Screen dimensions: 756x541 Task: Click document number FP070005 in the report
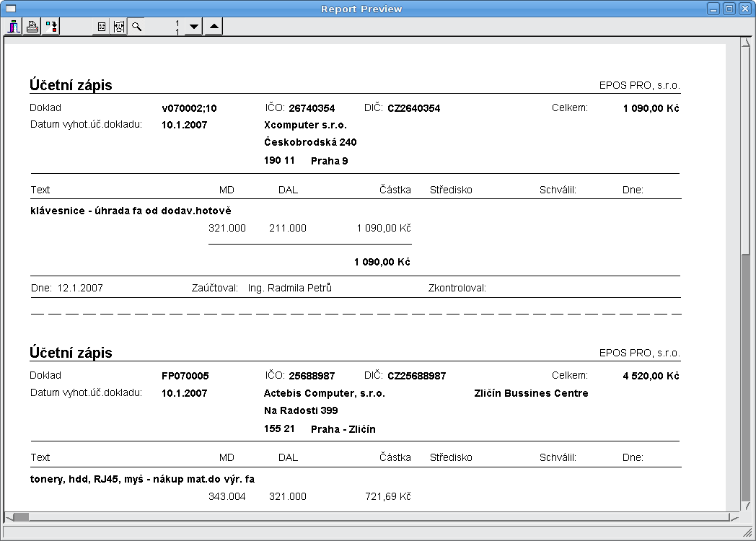point(185,376)
